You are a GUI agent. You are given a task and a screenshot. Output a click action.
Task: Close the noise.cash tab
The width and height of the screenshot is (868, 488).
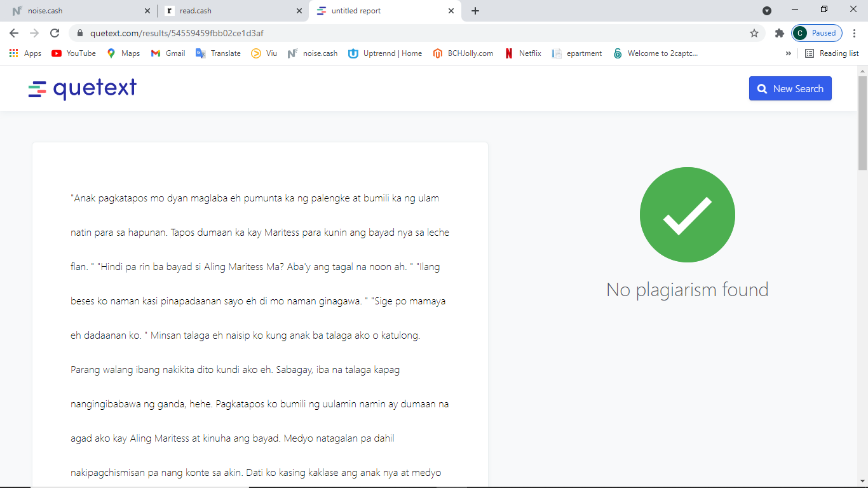point(147,11)
